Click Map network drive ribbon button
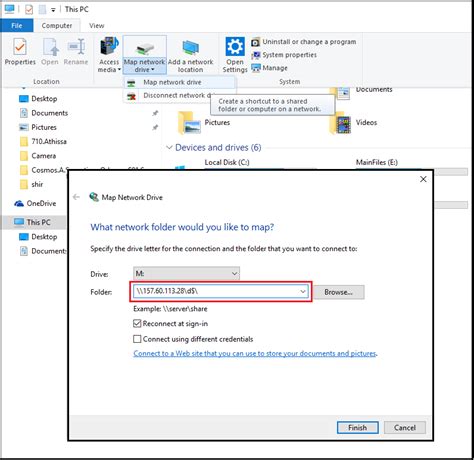Viewport: 474px width, 460px height. [144, 55]
